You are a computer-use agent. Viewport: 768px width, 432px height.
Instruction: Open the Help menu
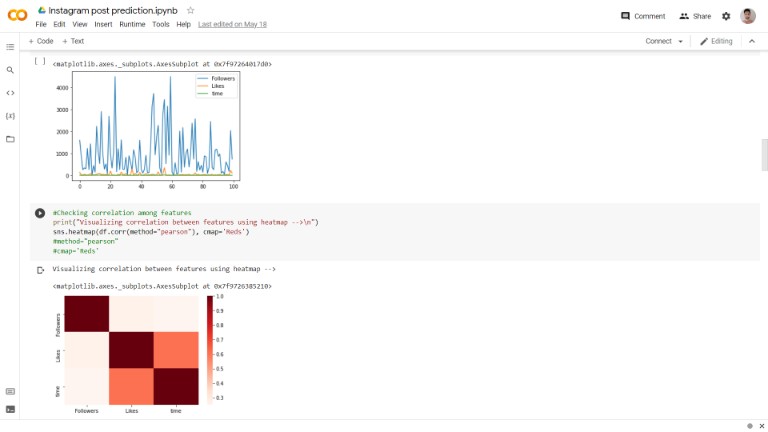(184, 24)
